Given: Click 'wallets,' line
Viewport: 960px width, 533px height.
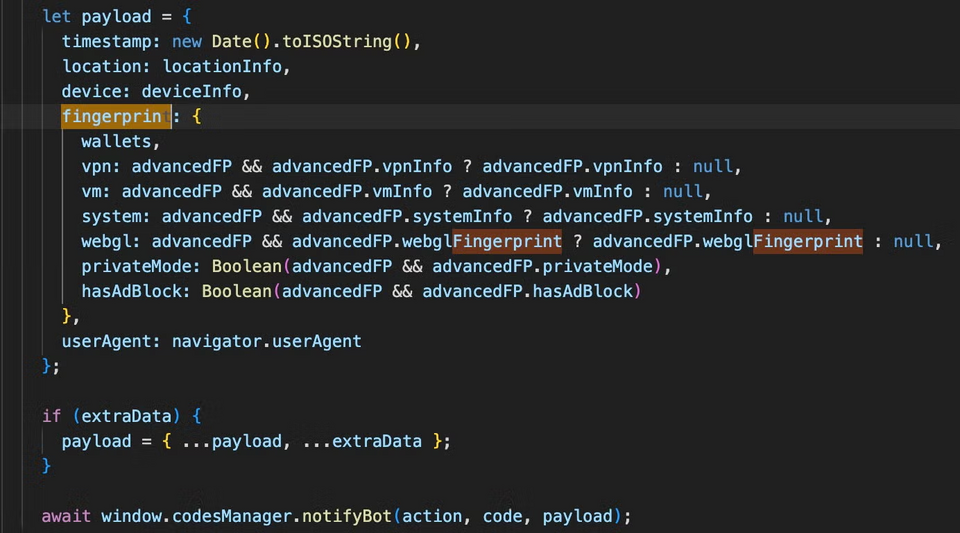Looking at the screenshot, I should click(x=121, y=141).
